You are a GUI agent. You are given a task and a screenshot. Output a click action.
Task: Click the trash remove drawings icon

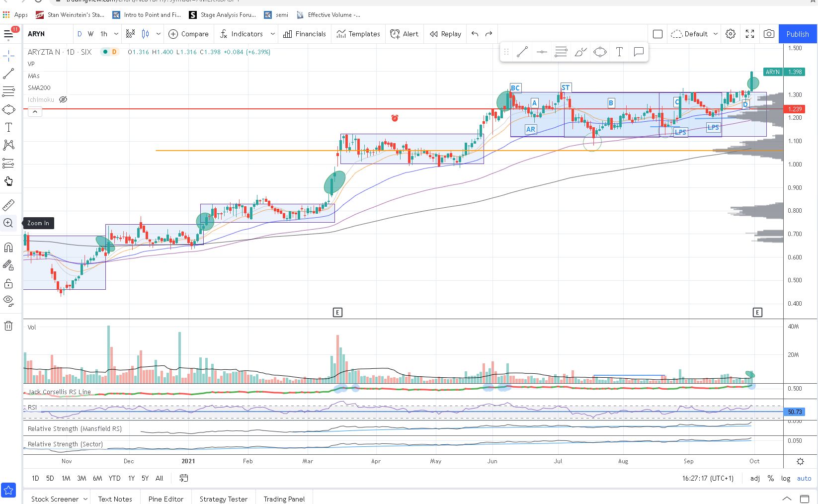8,326
